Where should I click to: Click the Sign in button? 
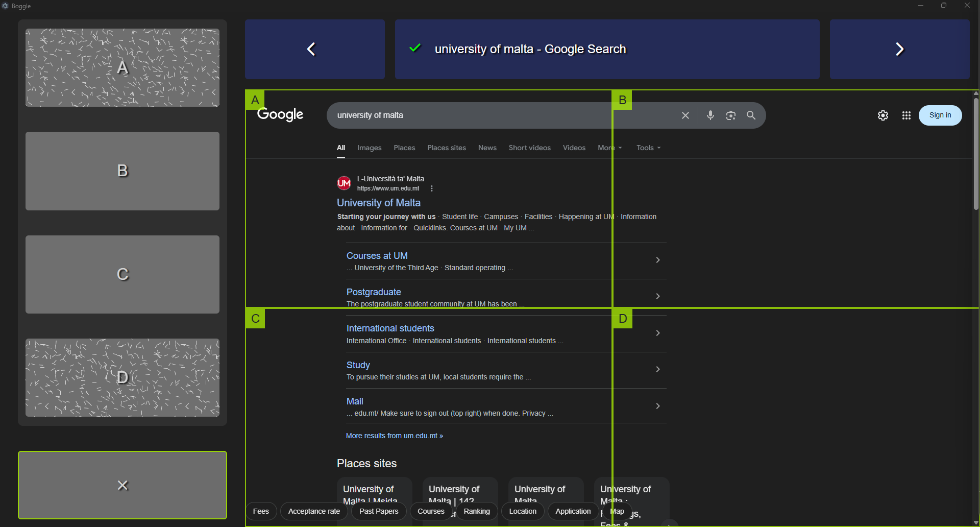(940, 115)
